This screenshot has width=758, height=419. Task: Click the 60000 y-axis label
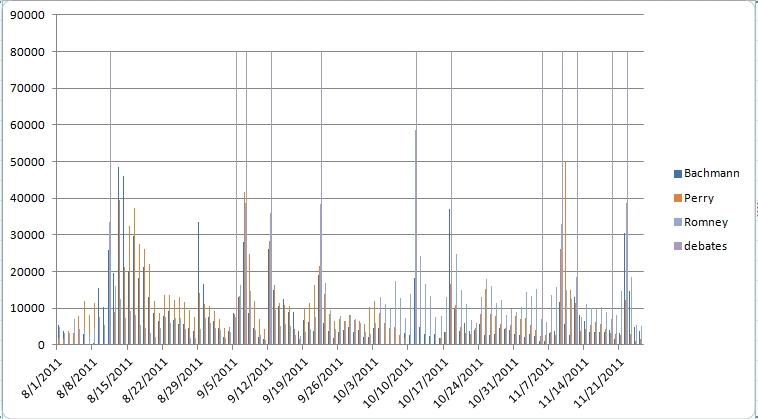[27, 125]
